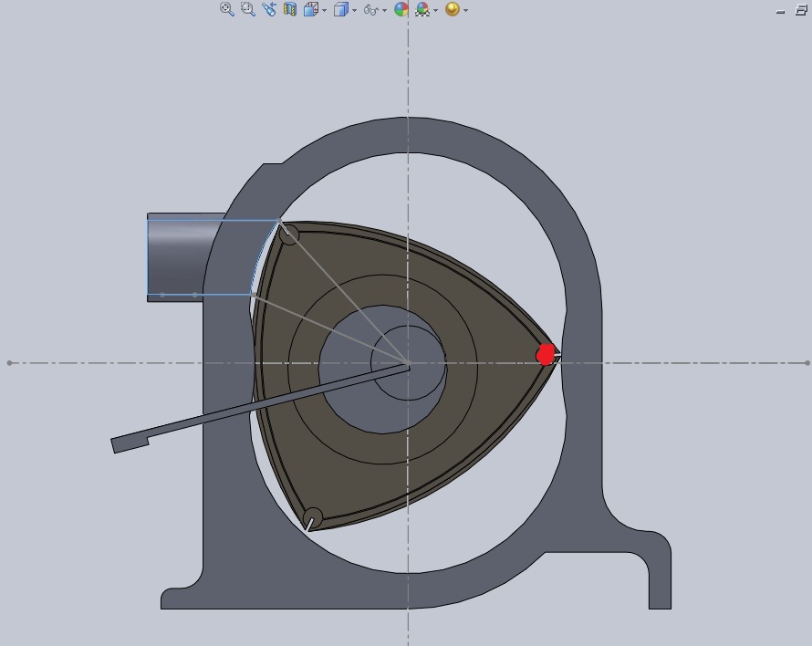Screen dimensions: 812x646
Task: Click the Zoom to Fit icon
Action: click(226, 9)
